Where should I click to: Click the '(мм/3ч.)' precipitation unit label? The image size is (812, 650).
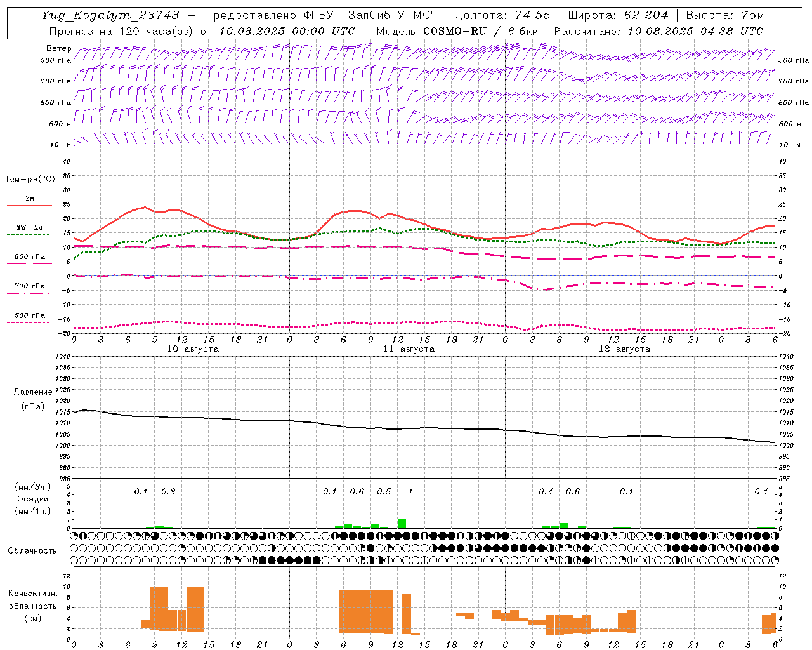click(32, 487)
